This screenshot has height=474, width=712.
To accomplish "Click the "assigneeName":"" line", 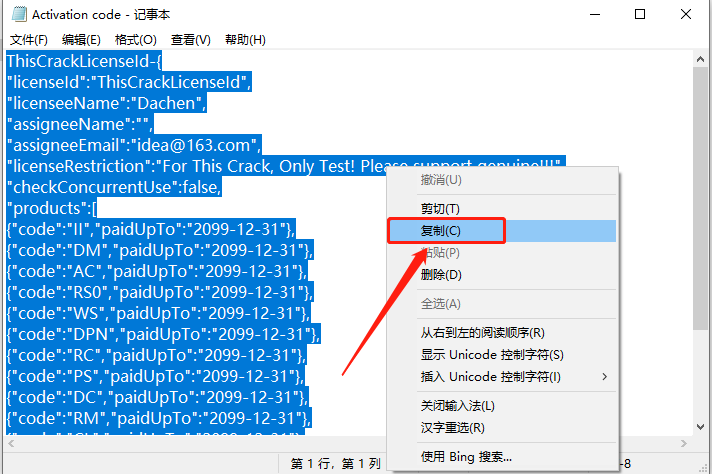I will (x=80, y=124).
